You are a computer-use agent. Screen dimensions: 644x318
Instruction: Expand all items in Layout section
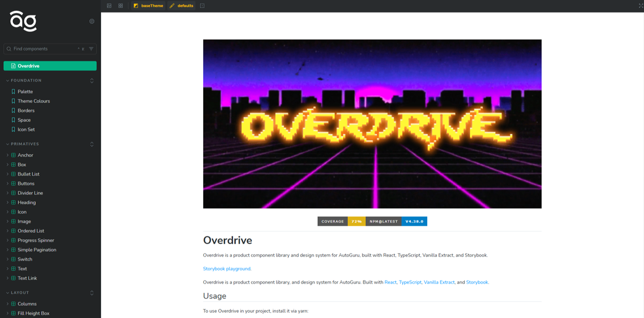(92, 293)
